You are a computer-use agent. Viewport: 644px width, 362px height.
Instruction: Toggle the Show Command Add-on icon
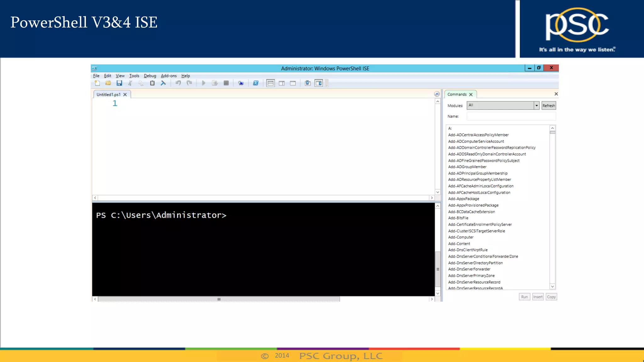pos(319,83)
